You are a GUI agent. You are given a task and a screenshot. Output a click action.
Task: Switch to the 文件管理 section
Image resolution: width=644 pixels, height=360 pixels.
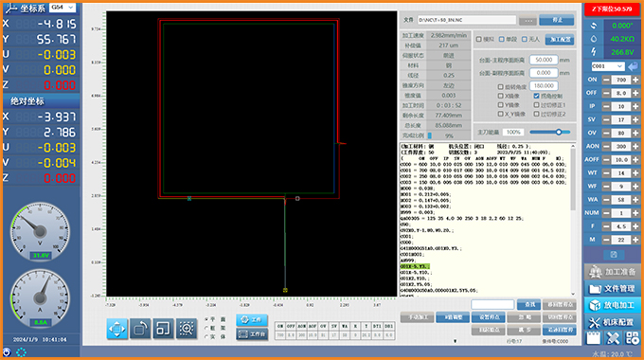click(x=613, y=289)
